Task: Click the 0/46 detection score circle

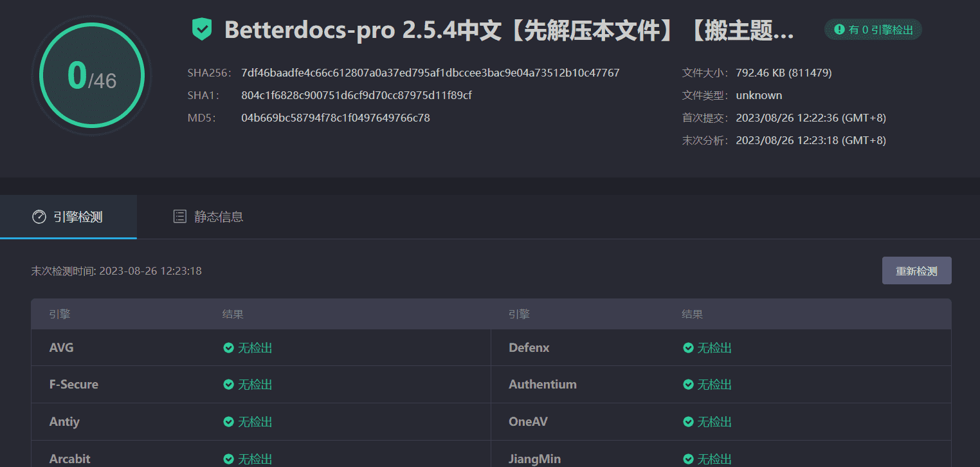Action: click(x=92, y=76)
